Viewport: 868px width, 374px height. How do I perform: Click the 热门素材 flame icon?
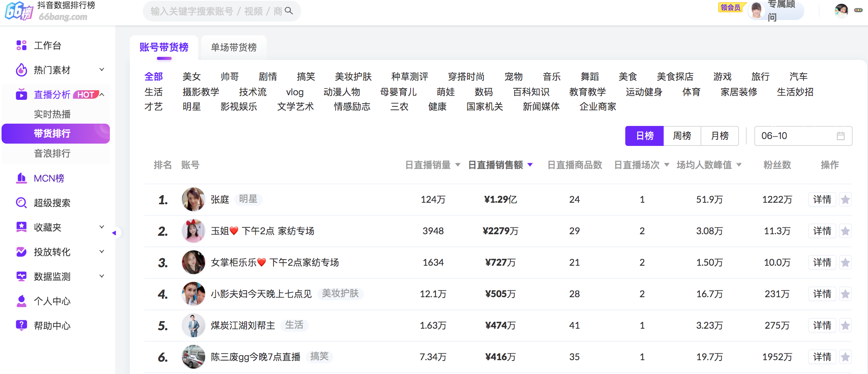(22, 70)
